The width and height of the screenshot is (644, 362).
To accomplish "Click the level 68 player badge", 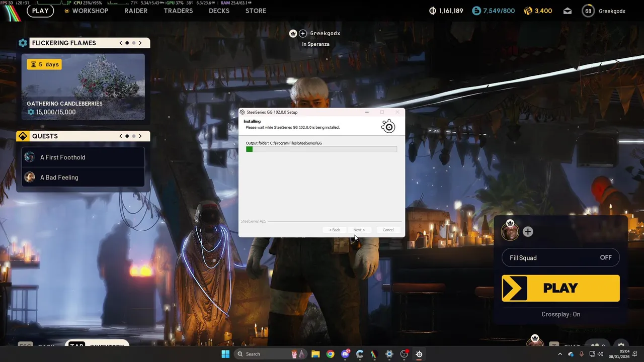I will (588, 11).
